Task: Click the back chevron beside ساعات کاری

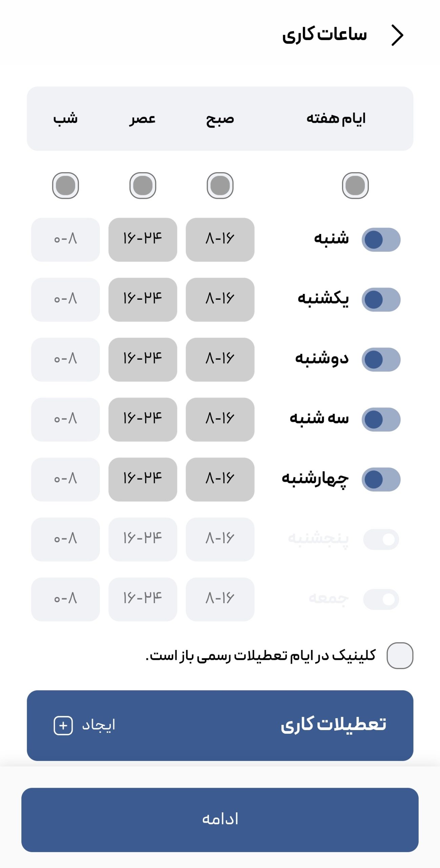Action: 397,35
